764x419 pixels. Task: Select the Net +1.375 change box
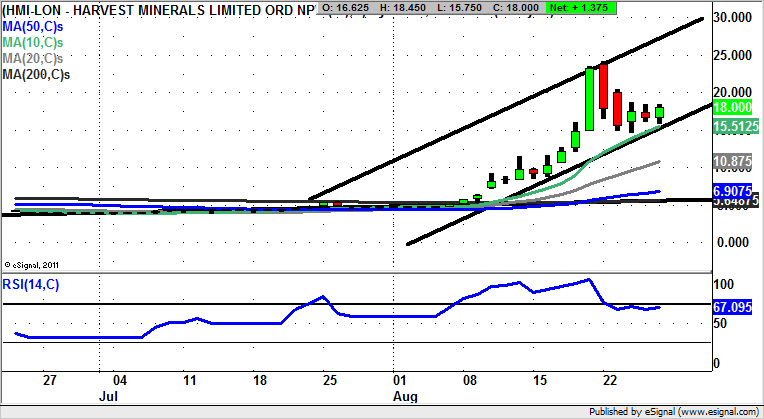(x=583, y=9)
